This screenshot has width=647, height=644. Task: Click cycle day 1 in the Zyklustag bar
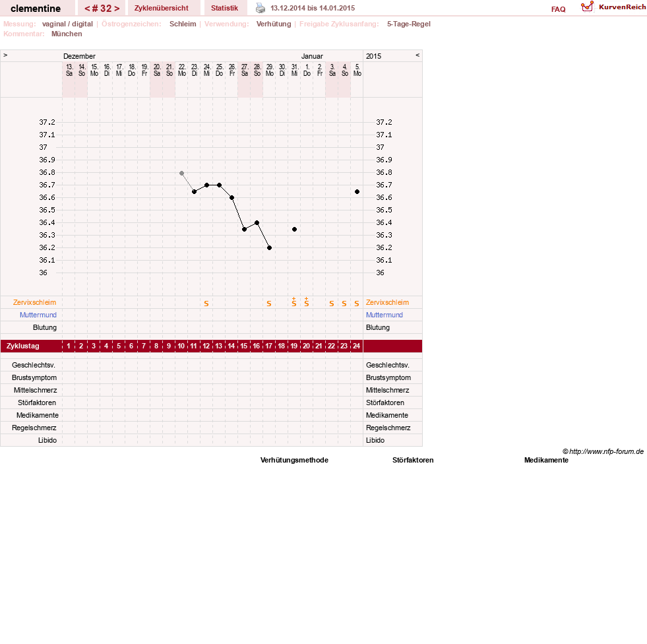(69, 346)
